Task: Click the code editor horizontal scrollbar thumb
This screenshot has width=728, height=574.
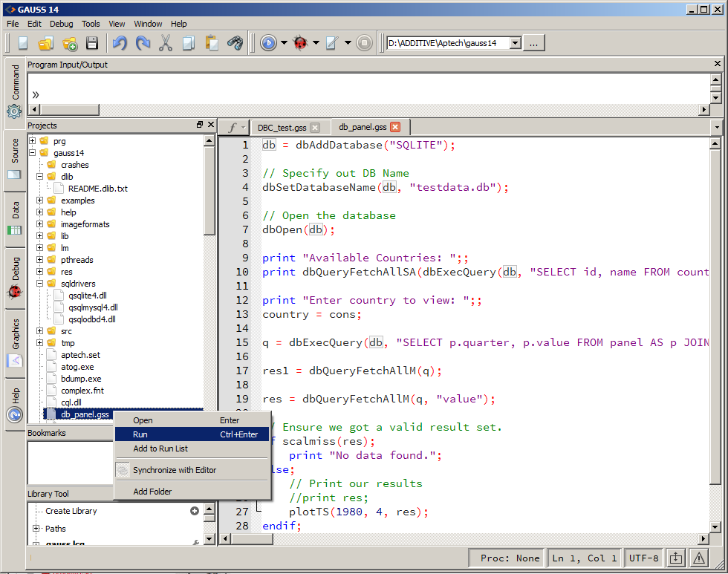Action: pyautogui.click(x=252, y=539)
